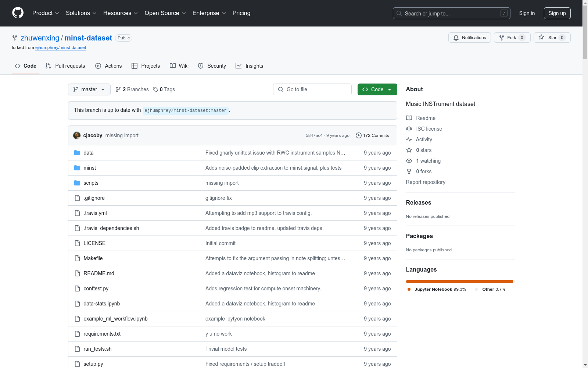Image resolution: width=588 pixels, height=368 pixels.
Task: Switch to the Code tab
Action: point(25,66)
